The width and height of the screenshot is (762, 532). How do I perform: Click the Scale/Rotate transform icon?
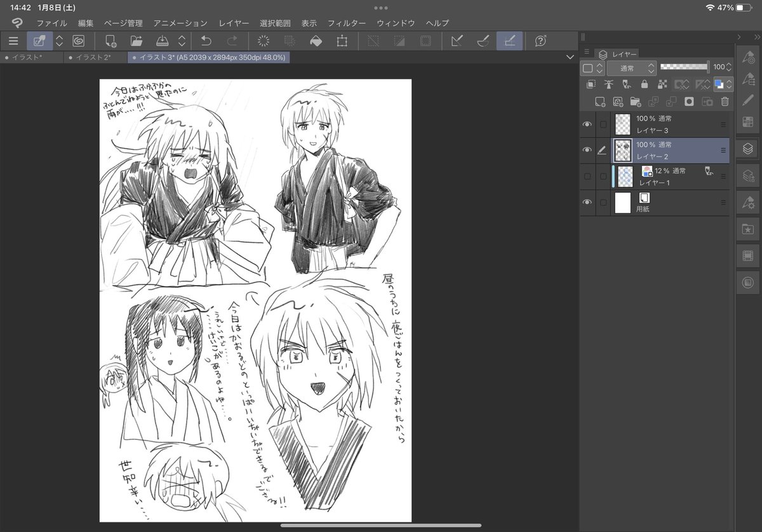pos(342,41)
